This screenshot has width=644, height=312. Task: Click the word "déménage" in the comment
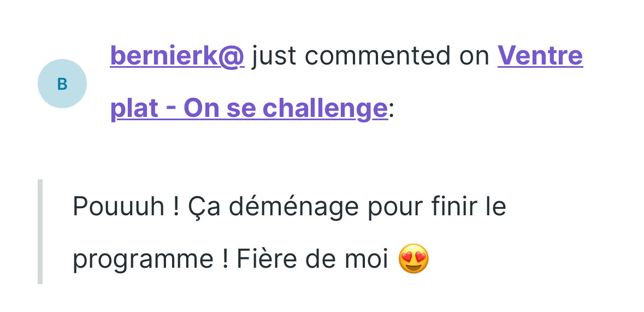(294, 207)
